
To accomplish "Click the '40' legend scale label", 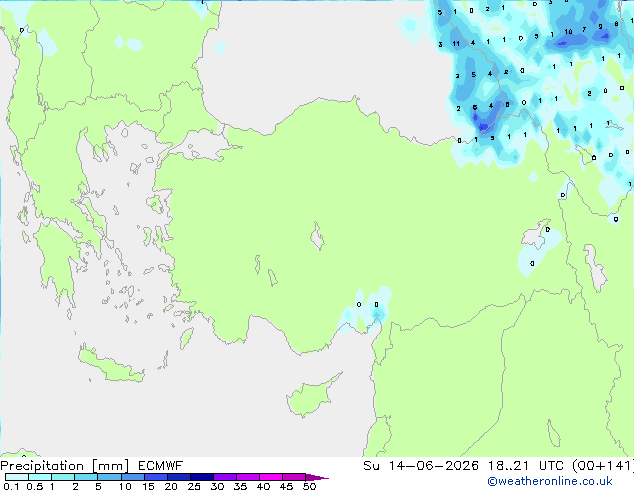I will pyautogui.click(x=263, y=486).
